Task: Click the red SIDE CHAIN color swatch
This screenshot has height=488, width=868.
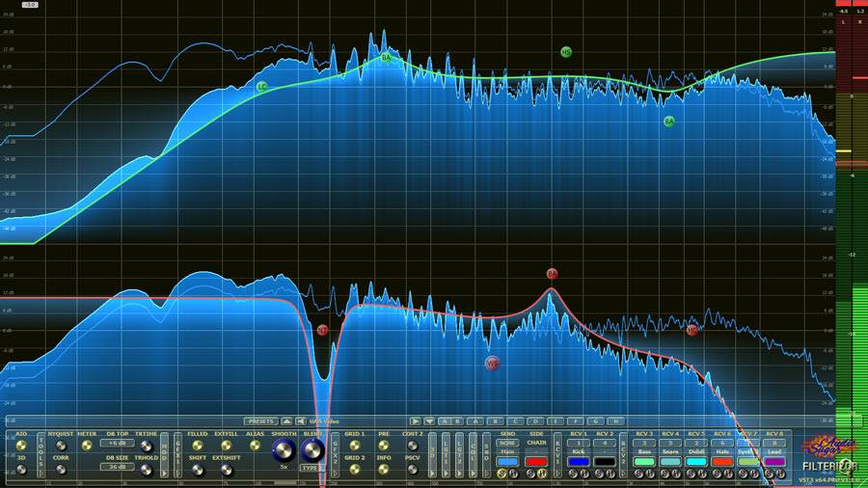Action: [536, 462]
